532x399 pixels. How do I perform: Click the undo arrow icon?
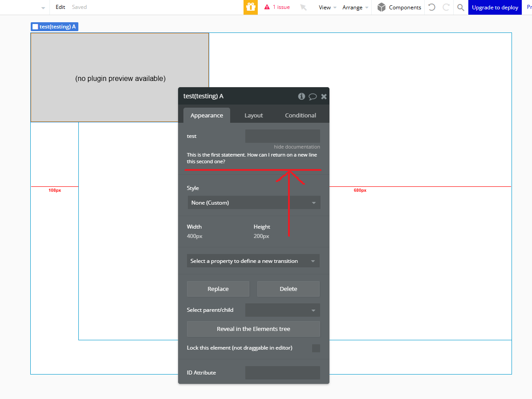[x=431, y=7]
